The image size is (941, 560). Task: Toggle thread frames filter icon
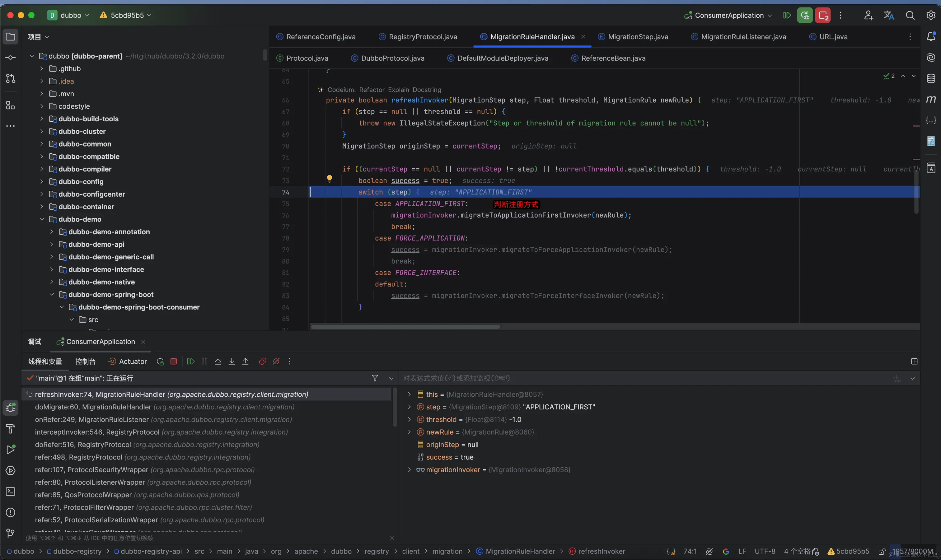pyautogui.click(x=375, y=378)
